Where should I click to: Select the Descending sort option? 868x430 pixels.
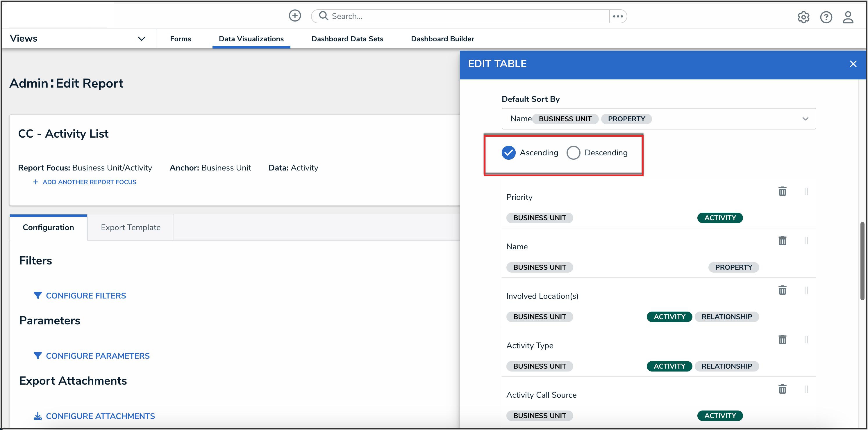(x=573, y=153)
